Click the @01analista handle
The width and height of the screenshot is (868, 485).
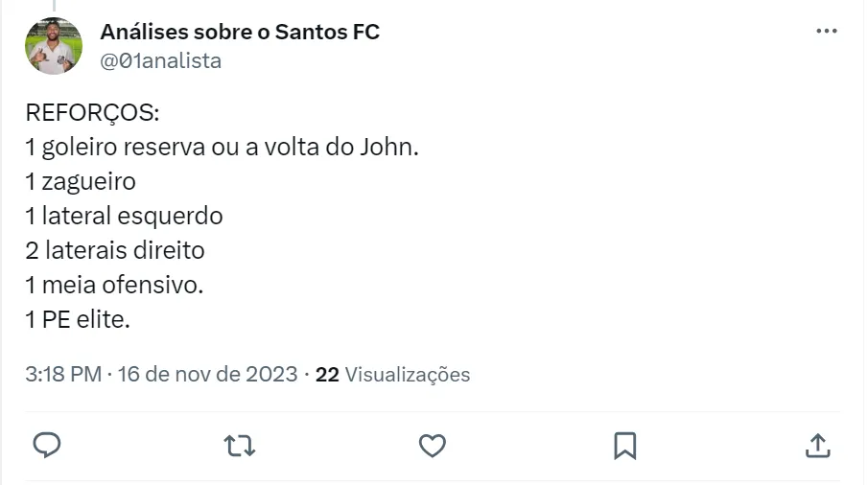(x=160, y=60)
